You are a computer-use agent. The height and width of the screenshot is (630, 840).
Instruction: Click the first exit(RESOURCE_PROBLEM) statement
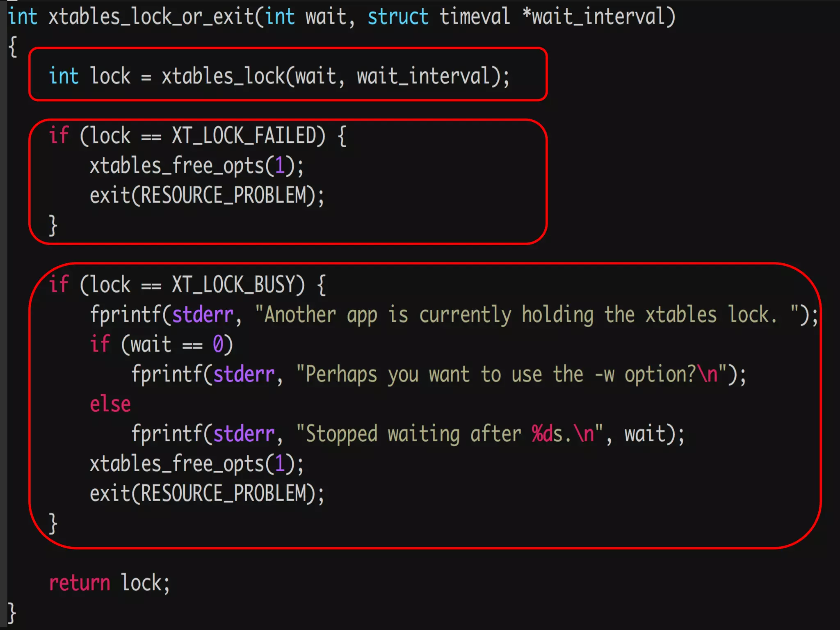pyautogui.click(x=207, y=196)
